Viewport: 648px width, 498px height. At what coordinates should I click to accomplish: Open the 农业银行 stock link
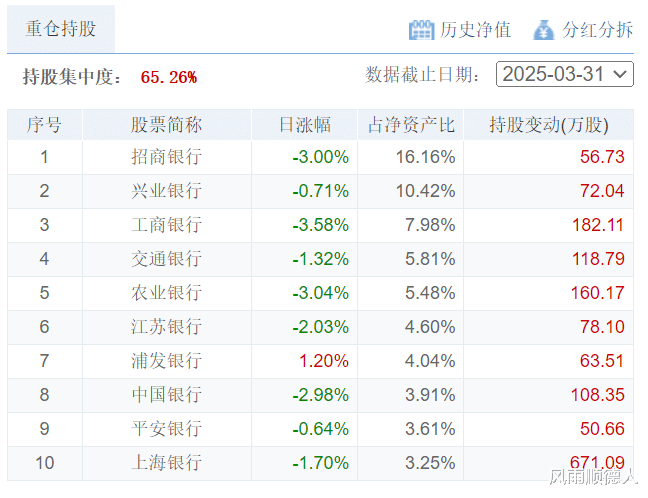(x=167, y=293)
